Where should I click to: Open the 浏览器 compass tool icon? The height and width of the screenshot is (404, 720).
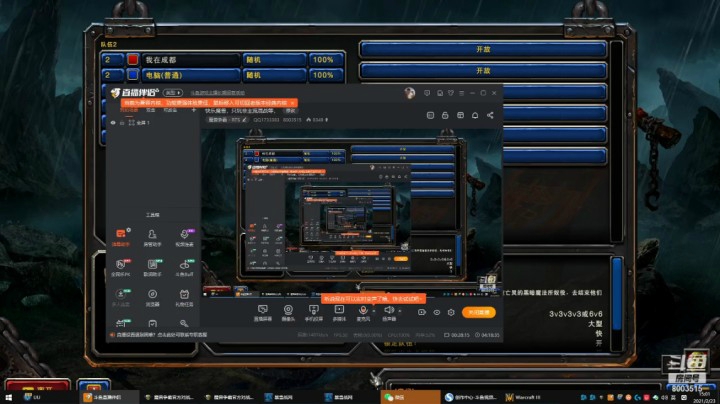coord(152,297)
